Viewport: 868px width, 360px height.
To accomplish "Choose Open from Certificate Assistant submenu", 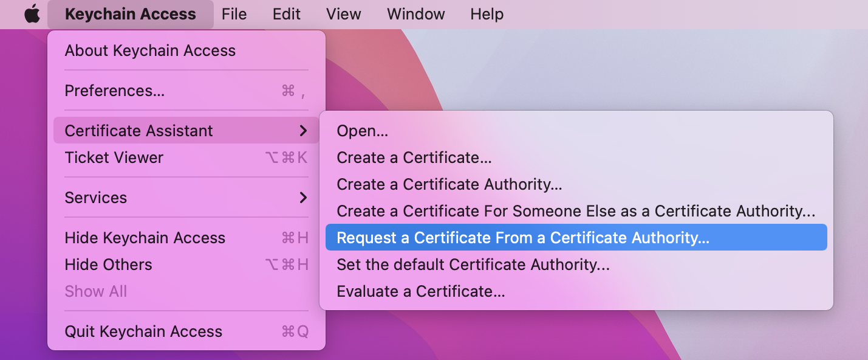I will pyautogui.click(x=363, y=130).
